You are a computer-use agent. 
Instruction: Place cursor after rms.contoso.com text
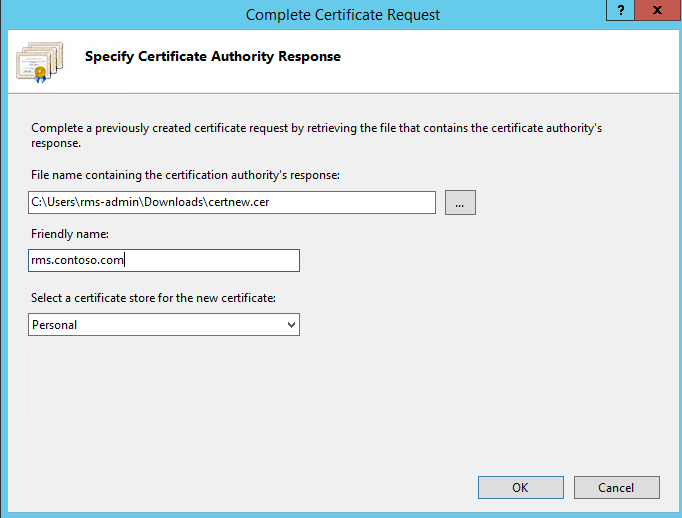tap(124, 260)
